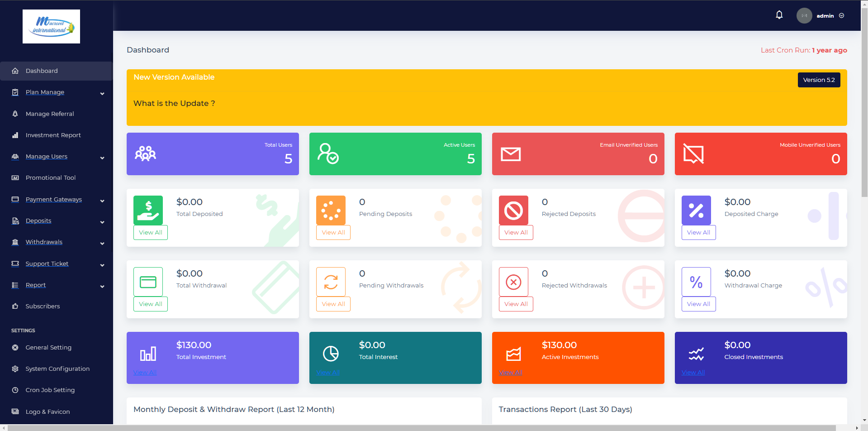
Task: Expand the Support Ticket submenu arrow
Action: tap(102, 265)
